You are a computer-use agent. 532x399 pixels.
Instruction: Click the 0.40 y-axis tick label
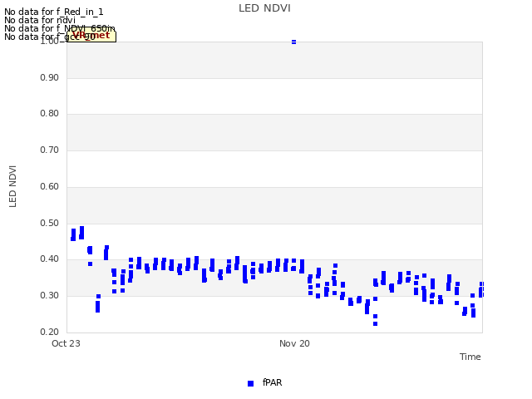click(x=50, y=259)
